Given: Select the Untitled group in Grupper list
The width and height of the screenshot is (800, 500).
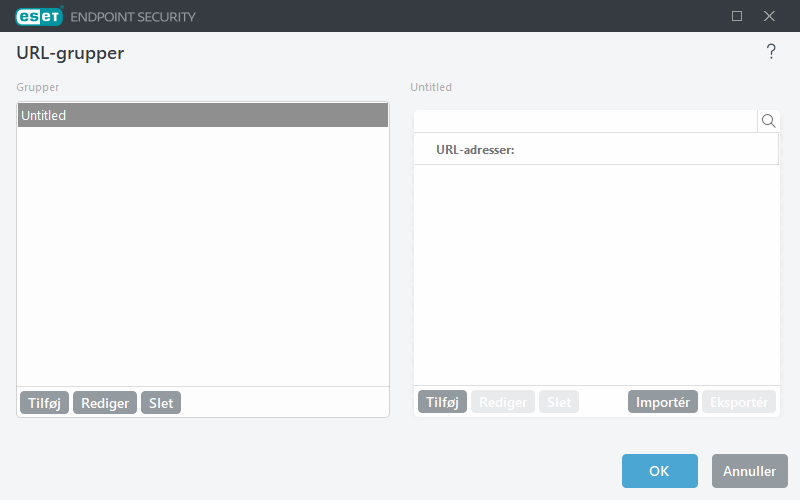Looking at the screenshot, I should click(x=203, y=115).
